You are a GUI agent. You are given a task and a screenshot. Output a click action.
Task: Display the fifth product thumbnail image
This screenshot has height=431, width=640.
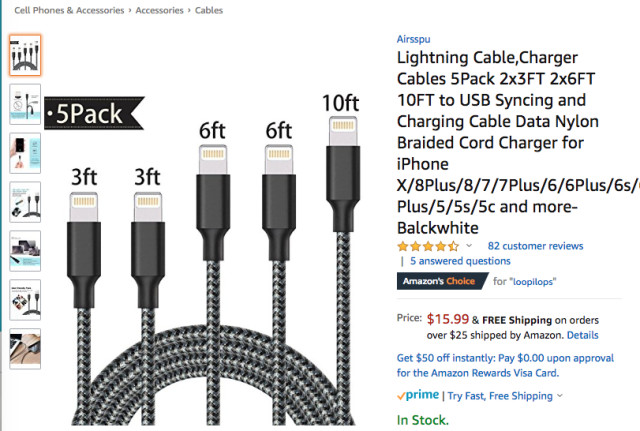(x=25, y=250)
